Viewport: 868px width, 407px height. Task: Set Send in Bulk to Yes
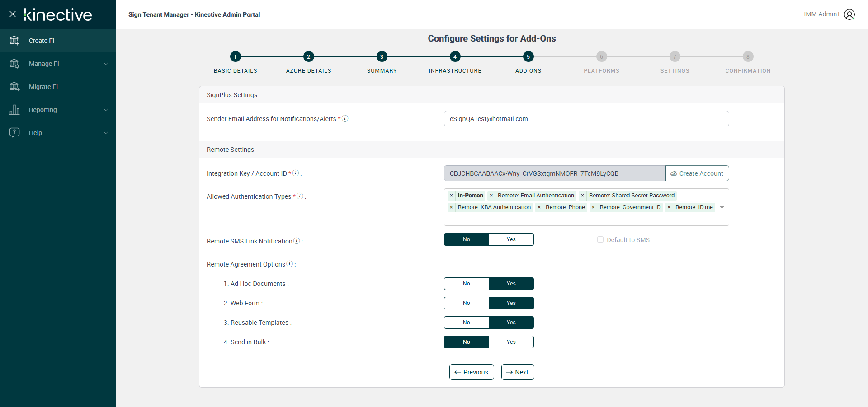pyautogui.click(x=511, y=342)
